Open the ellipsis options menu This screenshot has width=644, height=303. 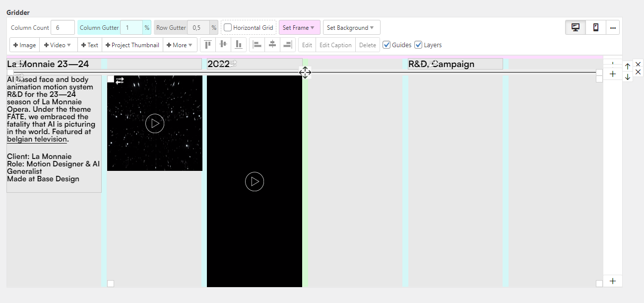[613, 27]
